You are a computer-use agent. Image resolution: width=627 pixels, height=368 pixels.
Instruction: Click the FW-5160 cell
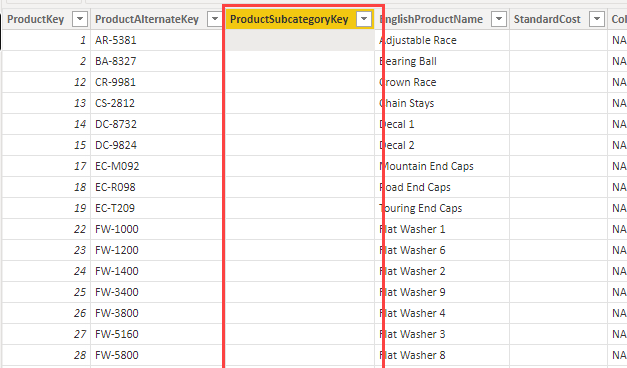(156, 334)
